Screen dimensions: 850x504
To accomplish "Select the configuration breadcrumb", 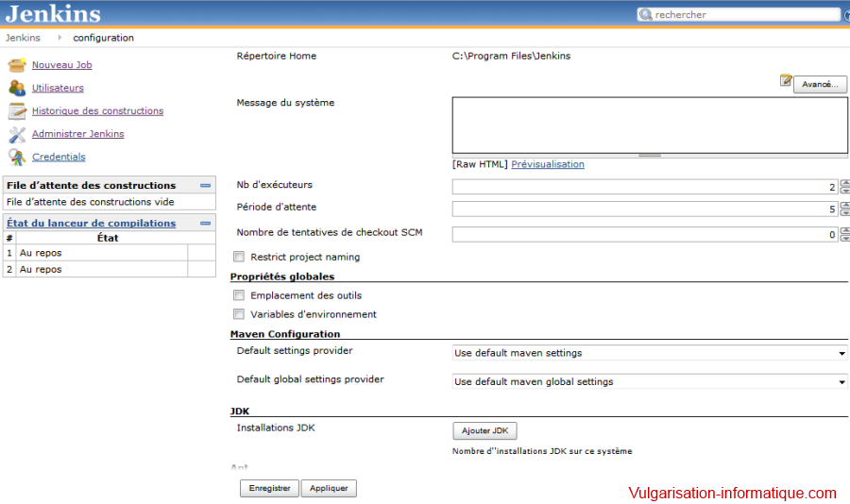I will point(104,38).
